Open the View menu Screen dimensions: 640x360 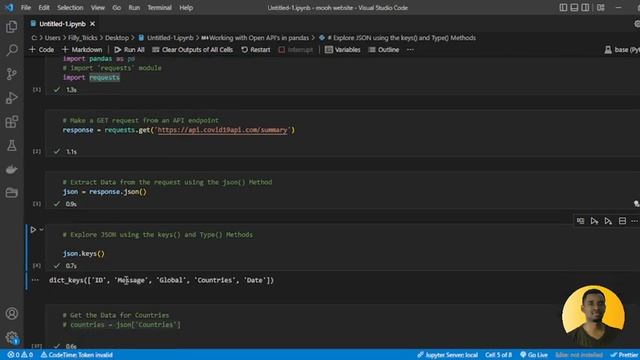[x=98, y=7]
